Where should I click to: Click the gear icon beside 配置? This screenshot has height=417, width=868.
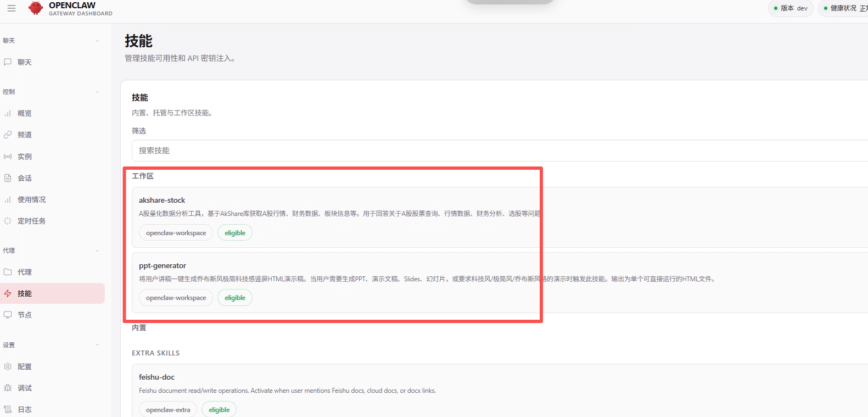tap(8, 366)
